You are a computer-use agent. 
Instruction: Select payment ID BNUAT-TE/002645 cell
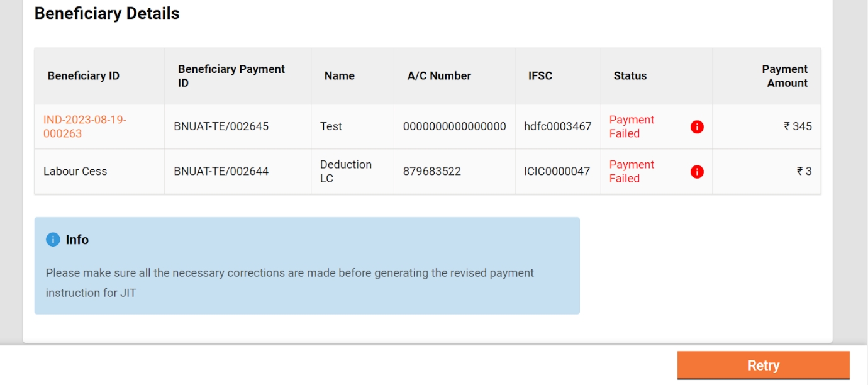point(221,126)
